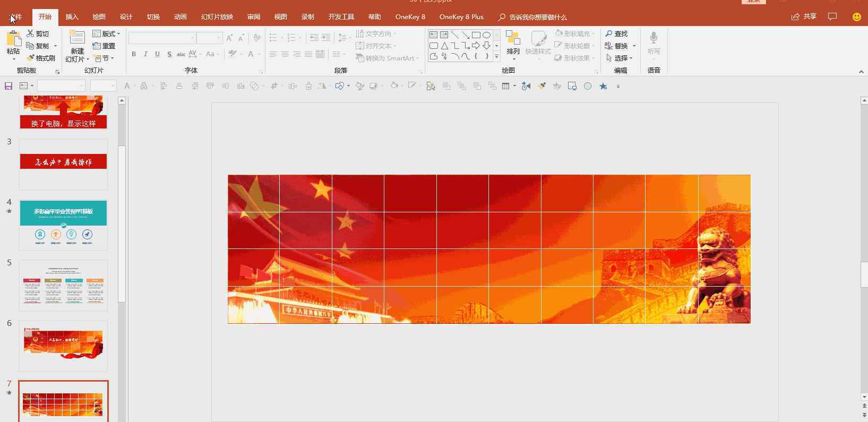This screenshot has width=868, height=422.
Task: Open the Paste options arrow below 粘贴
Action: click(x=13, y=58)
